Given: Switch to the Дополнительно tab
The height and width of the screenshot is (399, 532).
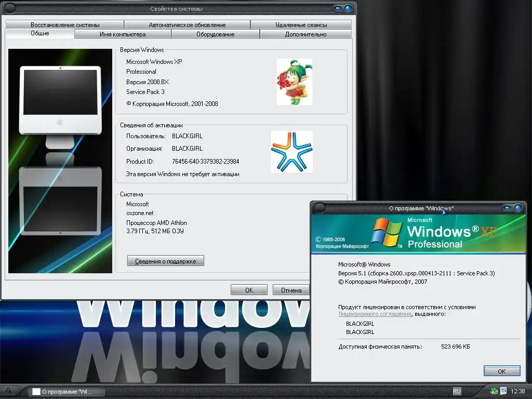Looking at the screenshot, I should pyautogui.click(x=305, y=34).
